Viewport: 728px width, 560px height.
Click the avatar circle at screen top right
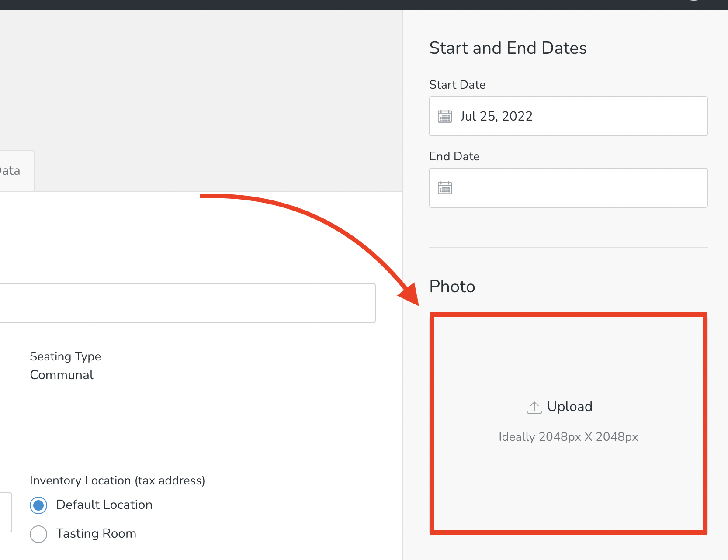[695, 2]
